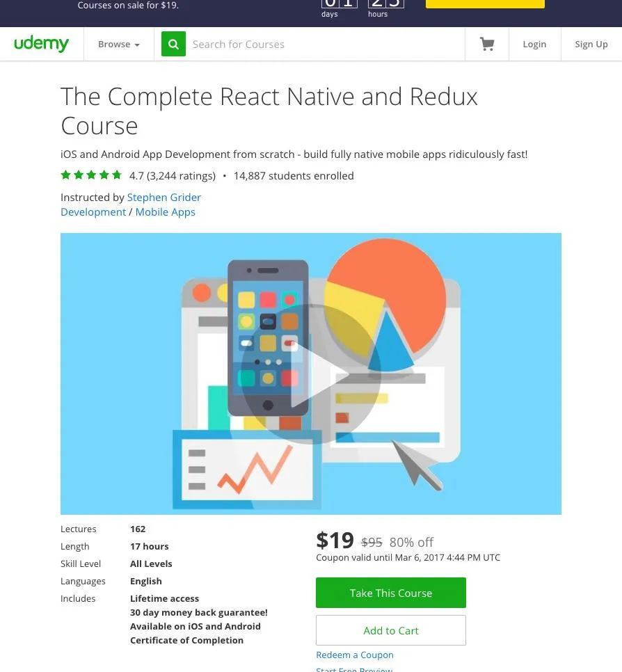622x672 pixels.
Task: Open the Browse dropdown menu
Action: [x=119, y=44]
